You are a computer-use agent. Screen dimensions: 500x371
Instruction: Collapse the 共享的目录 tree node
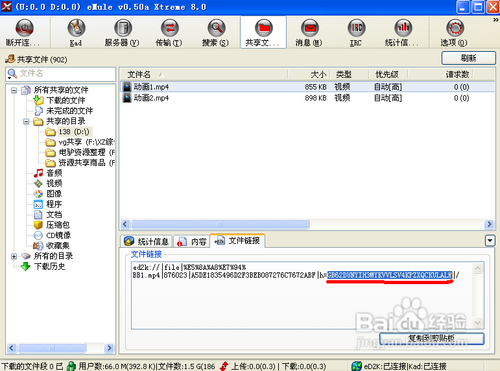point(26,121)
